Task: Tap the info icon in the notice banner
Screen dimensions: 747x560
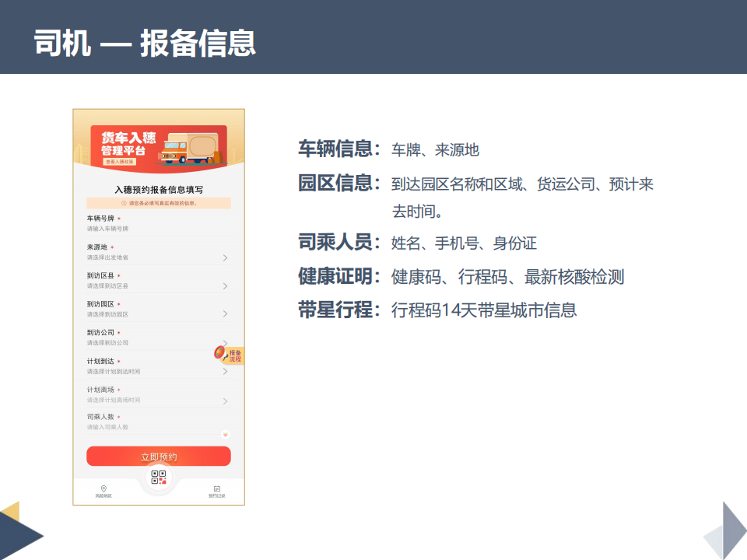Action: [124, 203]
